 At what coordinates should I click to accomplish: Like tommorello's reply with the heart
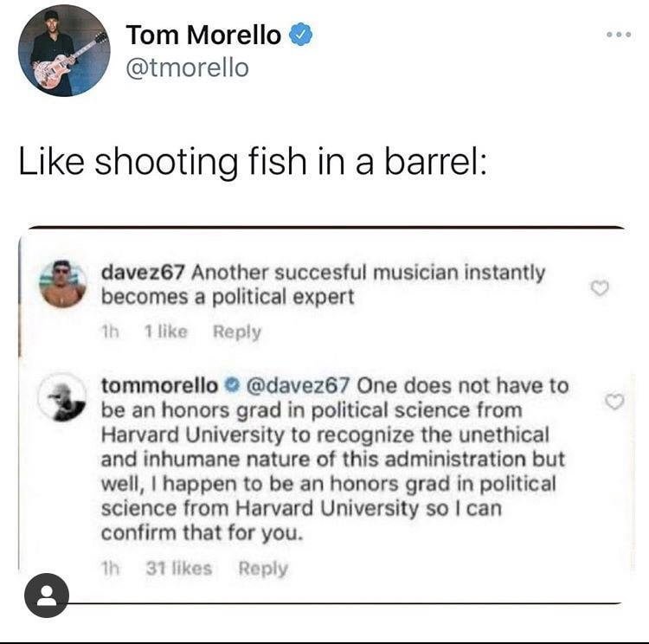[x=614, y=402]
